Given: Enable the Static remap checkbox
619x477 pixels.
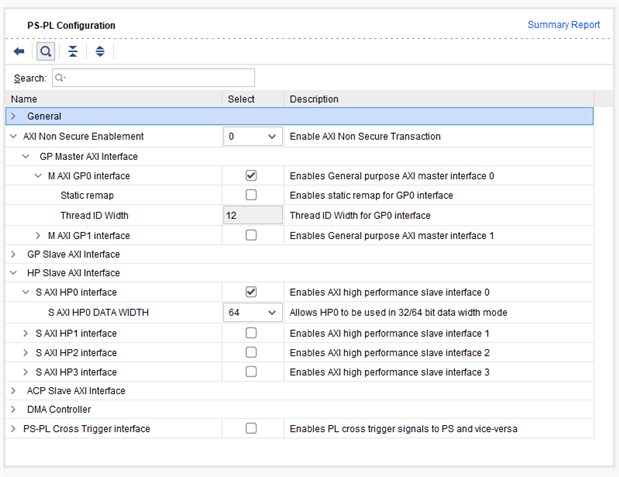Looking at the screenshot, I should click(x=251, y=195).
